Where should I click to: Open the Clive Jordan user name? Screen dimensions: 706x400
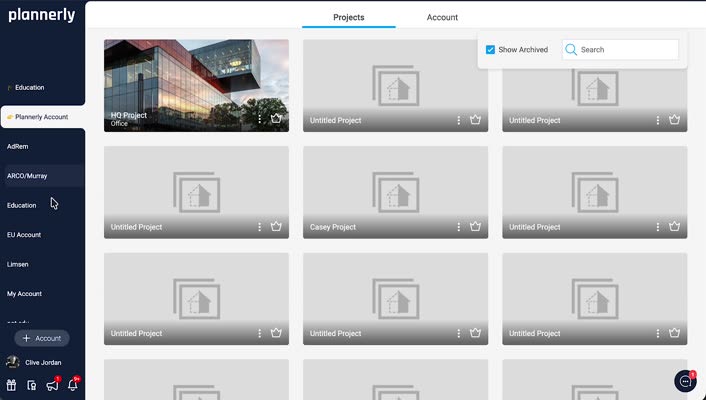tap(43, 362)
